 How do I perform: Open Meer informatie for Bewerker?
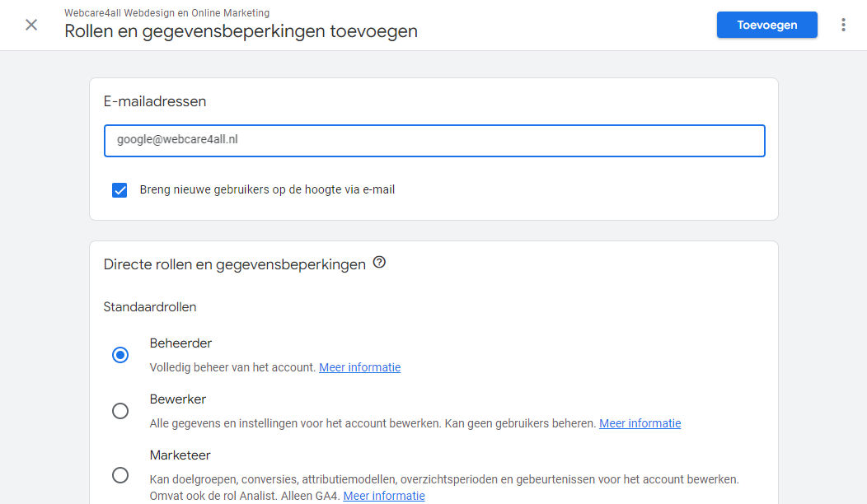coord(640,422)
